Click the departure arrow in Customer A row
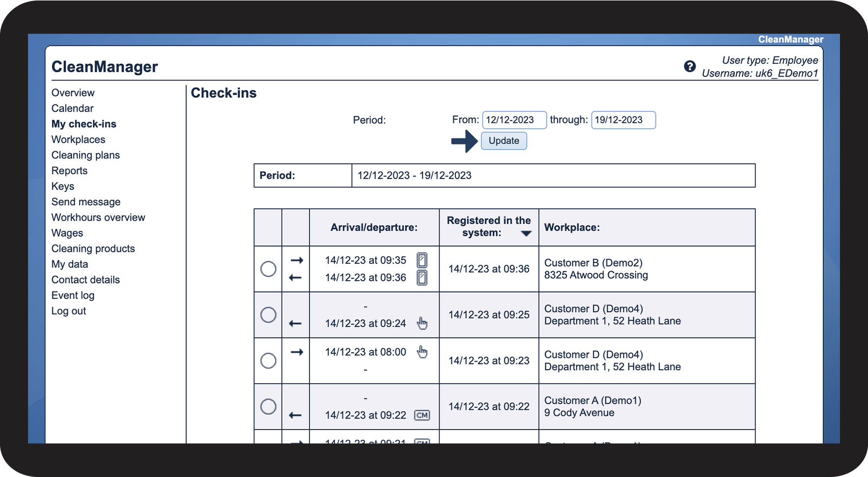 (x=295, y=415)
